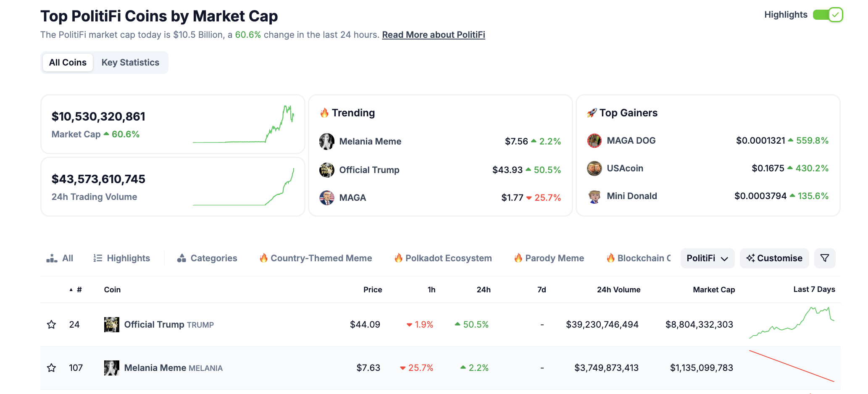Open the Official Trump 7-day sparkline chart
Viewport: 868px width, 394px height.
[791, 323]
